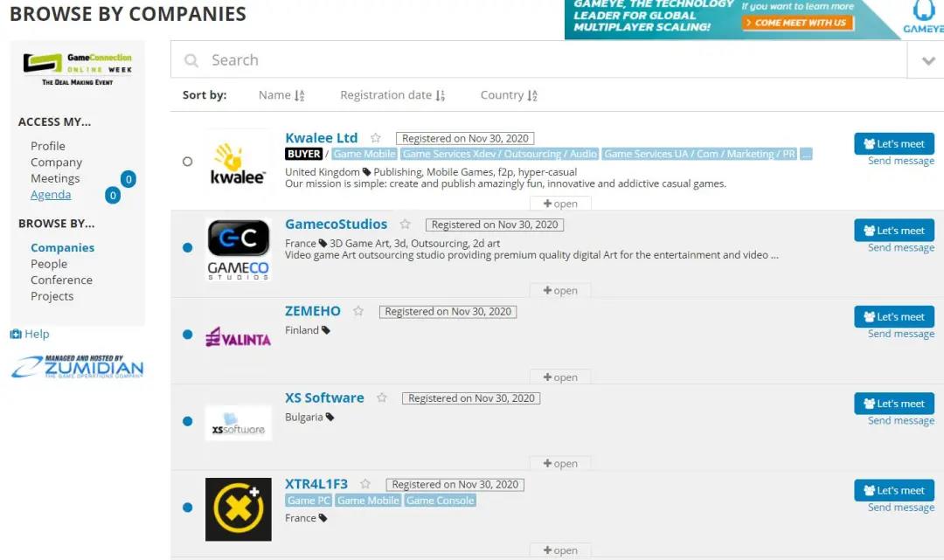Send message to XS Software
Viewport: 944px width, 560px height.
[901, 420]
